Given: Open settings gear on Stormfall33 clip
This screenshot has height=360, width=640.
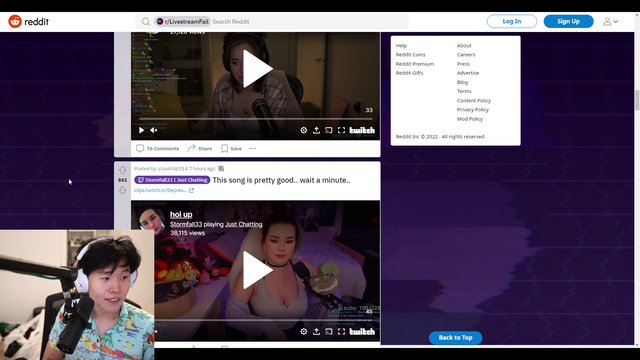Looking at the screenshot, I should (304, 331).
